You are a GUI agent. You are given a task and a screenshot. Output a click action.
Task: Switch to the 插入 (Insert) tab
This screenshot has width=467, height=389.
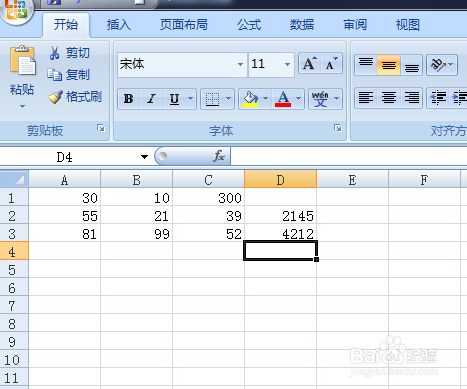coord(119,25)
